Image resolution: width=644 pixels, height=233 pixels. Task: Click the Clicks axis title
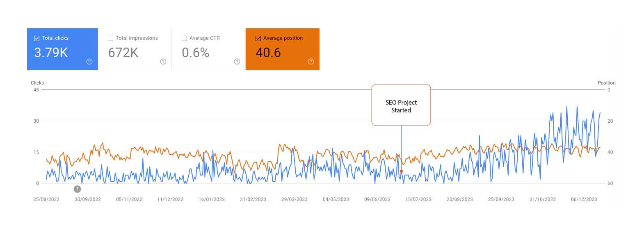[37, 83]
